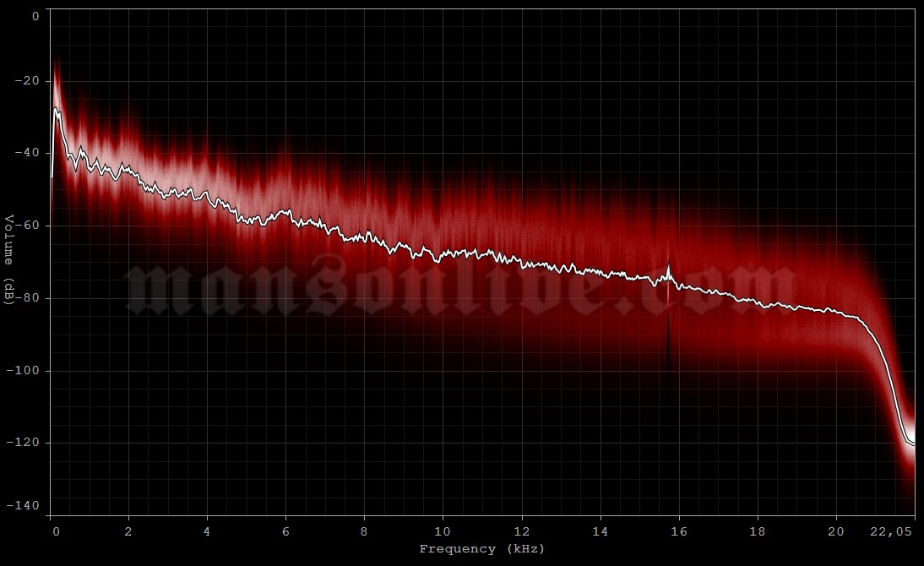Select the 22,05 kHz tick label
Viewport: 924px width, 566px height.
click(x=893, y=533)
